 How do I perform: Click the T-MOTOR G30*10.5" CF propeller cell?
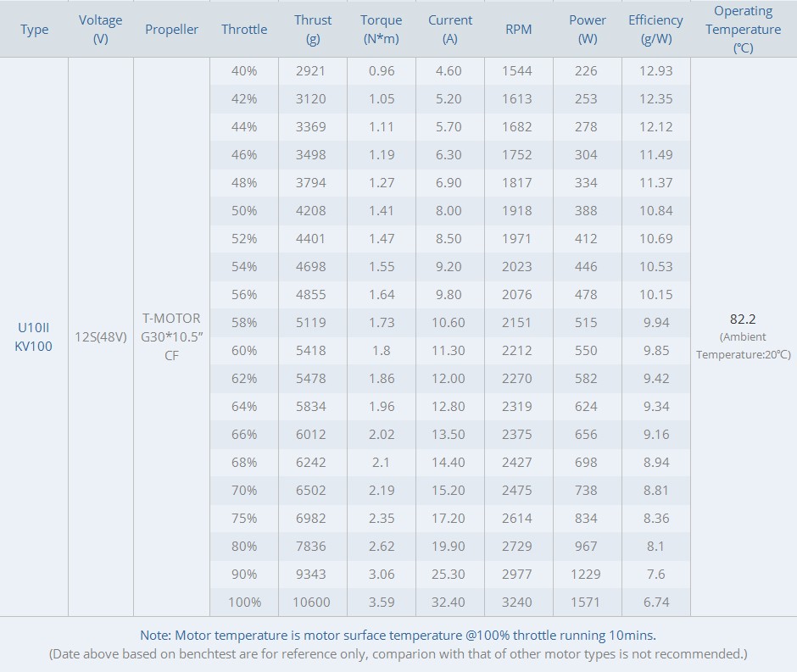[171, 337]
